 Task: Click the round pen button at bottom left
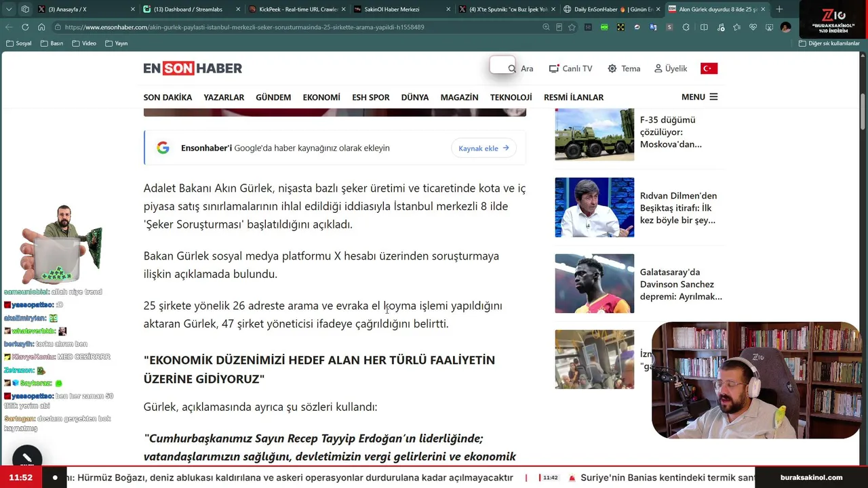27,460
